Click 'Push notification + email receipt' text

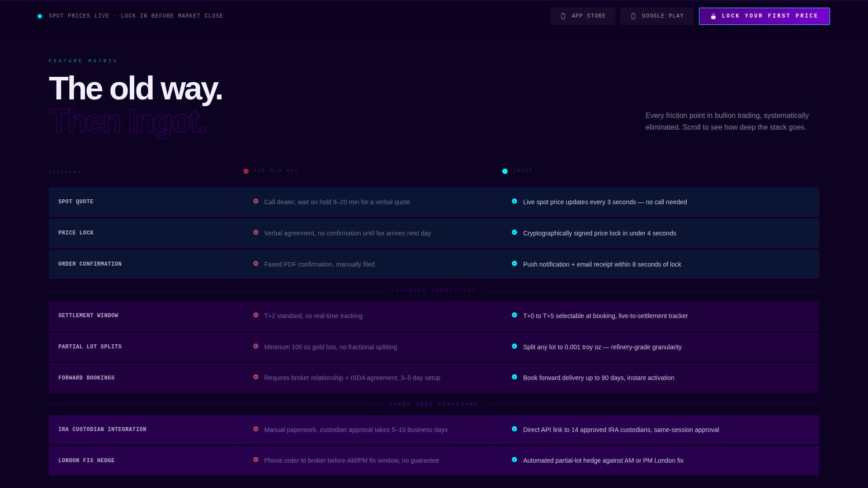602,264
